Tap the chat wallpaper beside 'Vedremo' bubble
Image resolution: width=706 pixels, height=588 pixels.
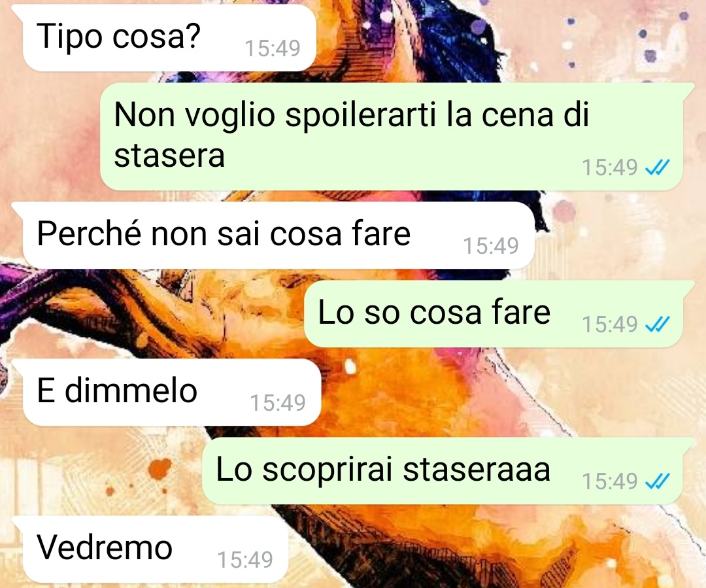point(496,549)
